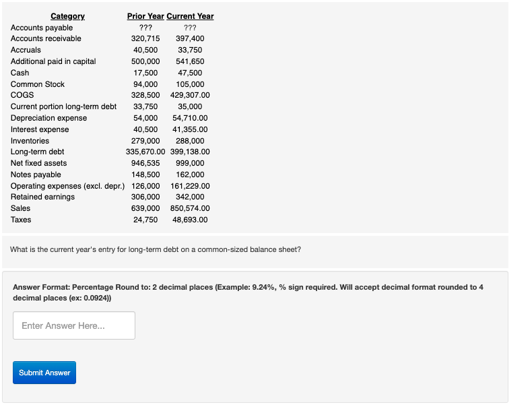This screenshot has width=532, height=411.
Task: Click COGS current year value 429,307.00
Action: coord(190,95)
